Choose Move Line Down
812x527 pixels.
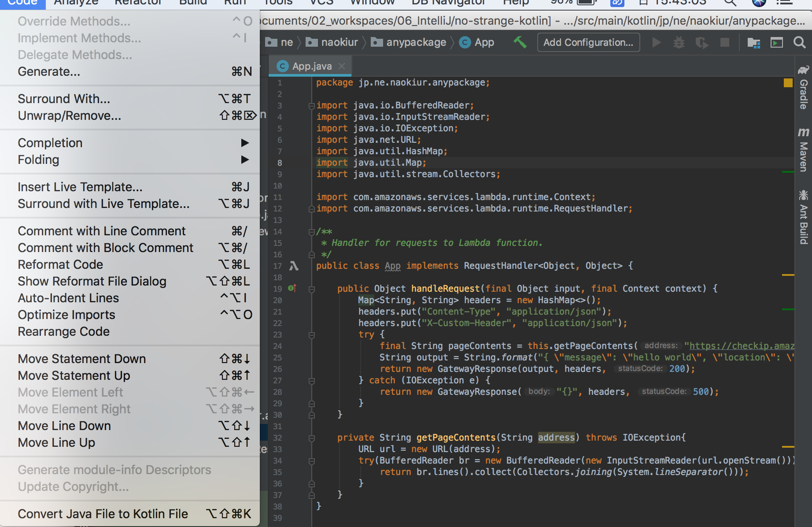pos(130,426)
